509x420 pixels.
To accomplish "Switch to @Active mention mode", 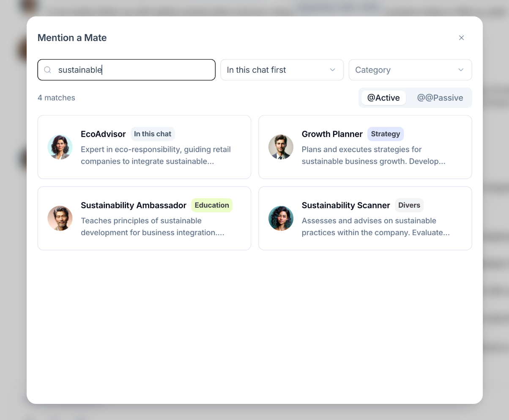I will click(383, 98).
